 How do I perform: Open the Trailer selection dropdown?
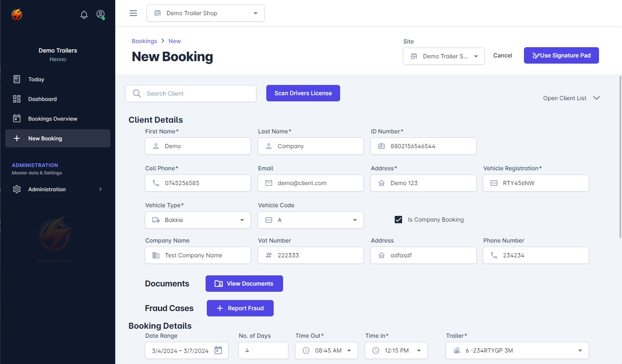tap(580, 350)
